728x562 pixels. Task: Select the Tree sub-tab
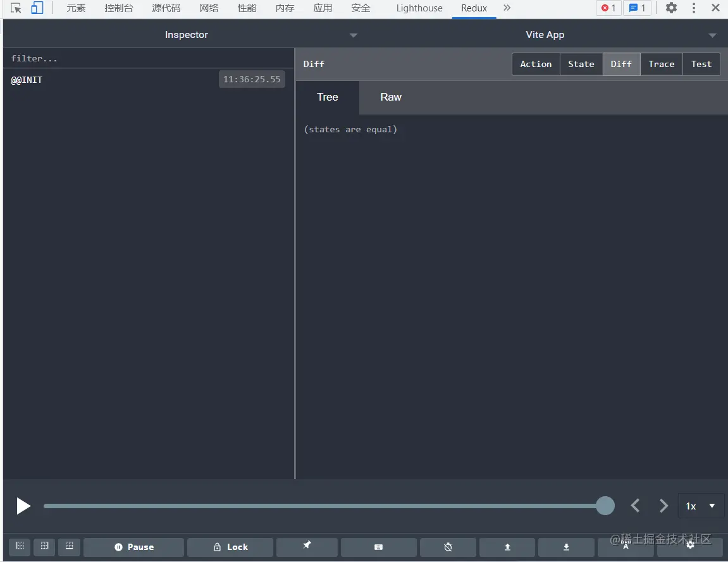point(328,97)
